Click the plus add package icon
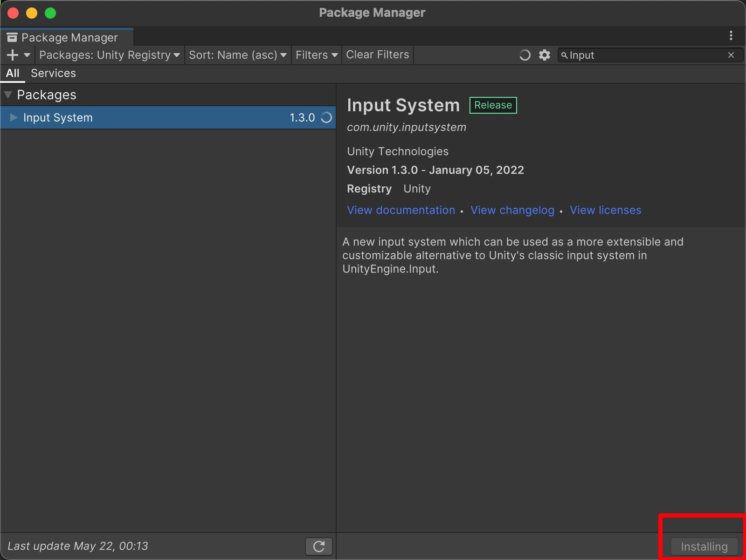 tap(13, 55)
